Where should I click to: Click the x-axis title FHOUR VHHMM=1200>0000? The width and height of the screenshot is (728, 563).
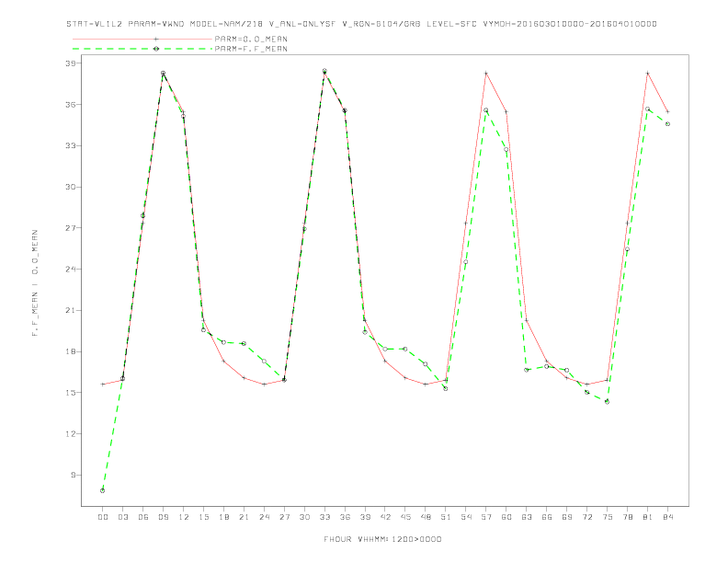click(382, 539)
